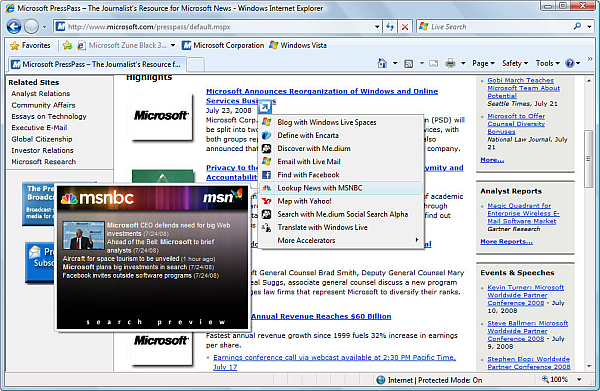
Task: Click the 100% zoom level button
Action: pyautogui.click(x=554, y=380)
